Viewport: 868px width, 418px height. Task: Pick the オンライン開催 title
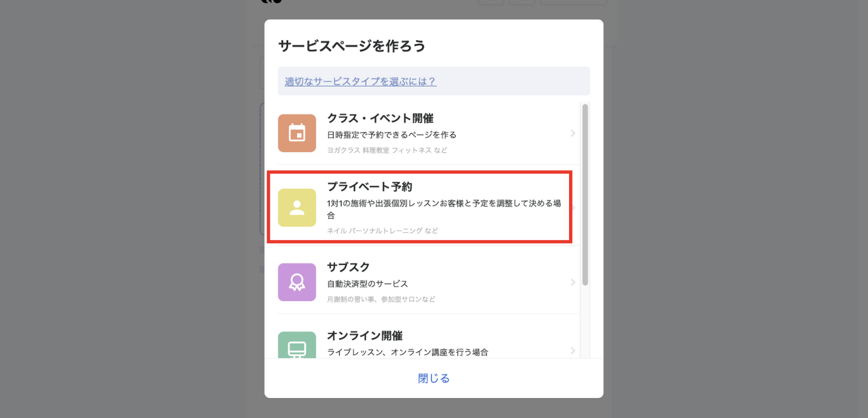pyautogui.click(x=364, y=336)
